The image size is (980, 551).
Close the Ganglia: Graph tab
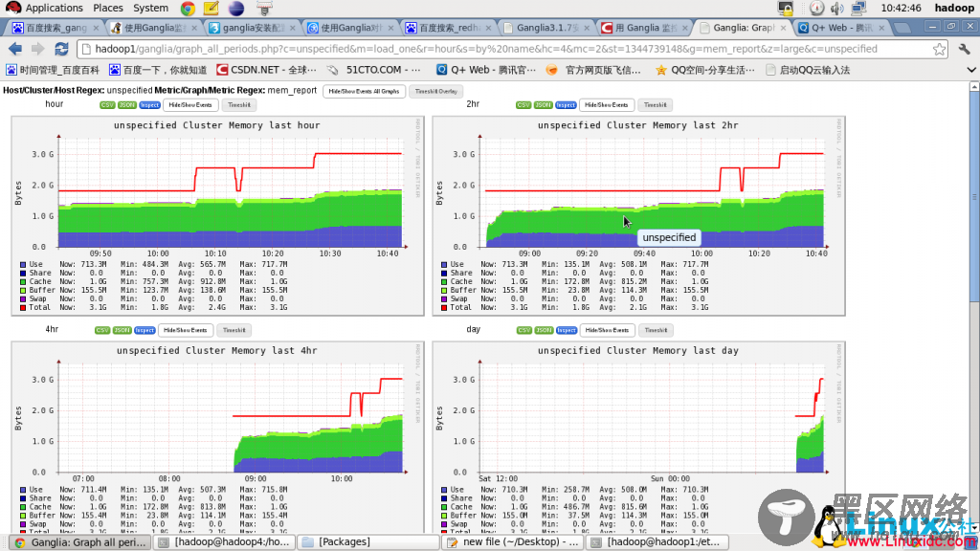(x=783, y=28)
